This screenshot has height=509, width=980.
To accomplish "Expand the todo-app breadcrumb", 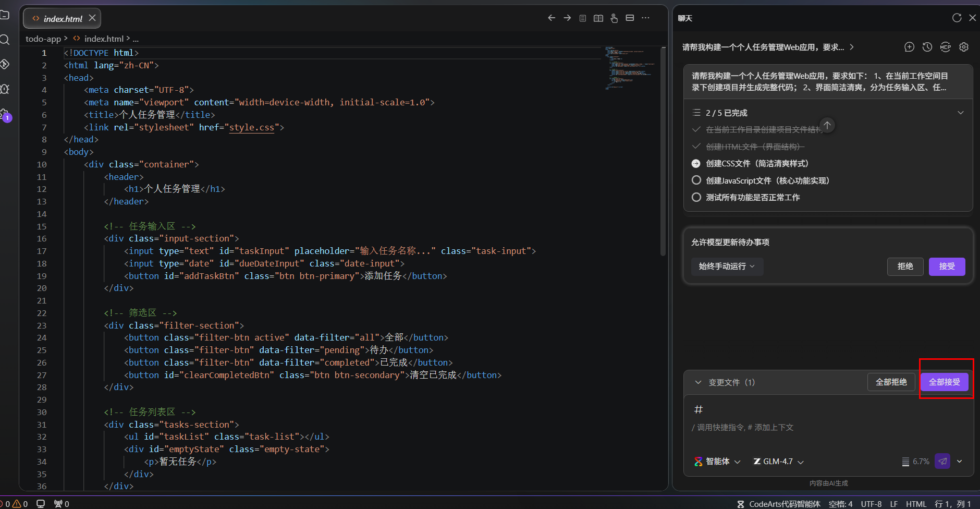I will click(x=43, y=39).
